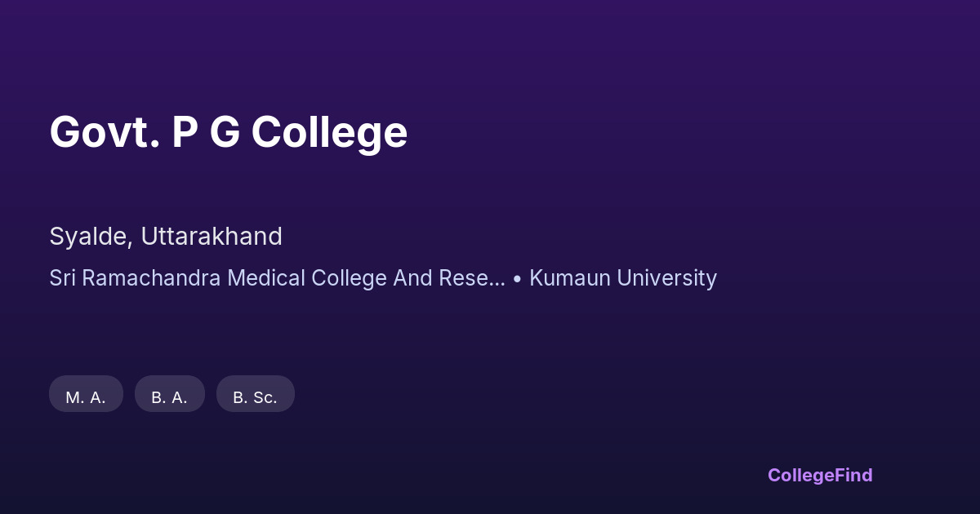Image resolution: width=980 pixels, height=514 pixels.
Task: Select the B. A. course chip
Action: pyautogui.click(x=169, y=397)
